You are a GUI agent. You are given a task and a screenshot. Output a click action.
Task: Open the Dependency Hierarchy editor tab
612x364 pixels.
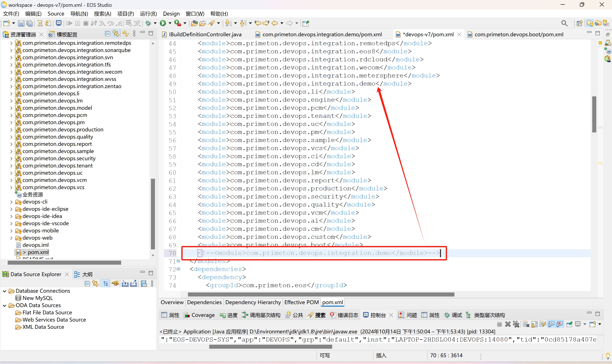click(x=253, y=302)
